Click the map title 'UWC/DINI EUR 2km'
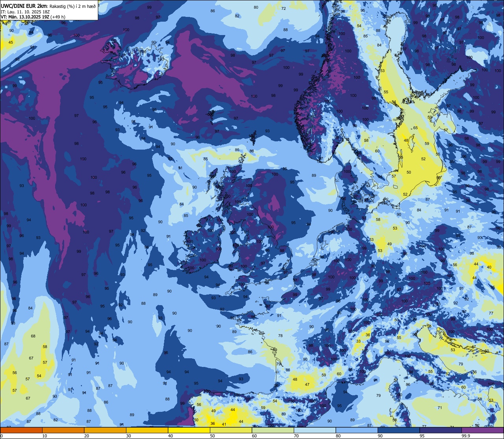The width and height of the screenshot is (504, 439). tap(24, 6)
